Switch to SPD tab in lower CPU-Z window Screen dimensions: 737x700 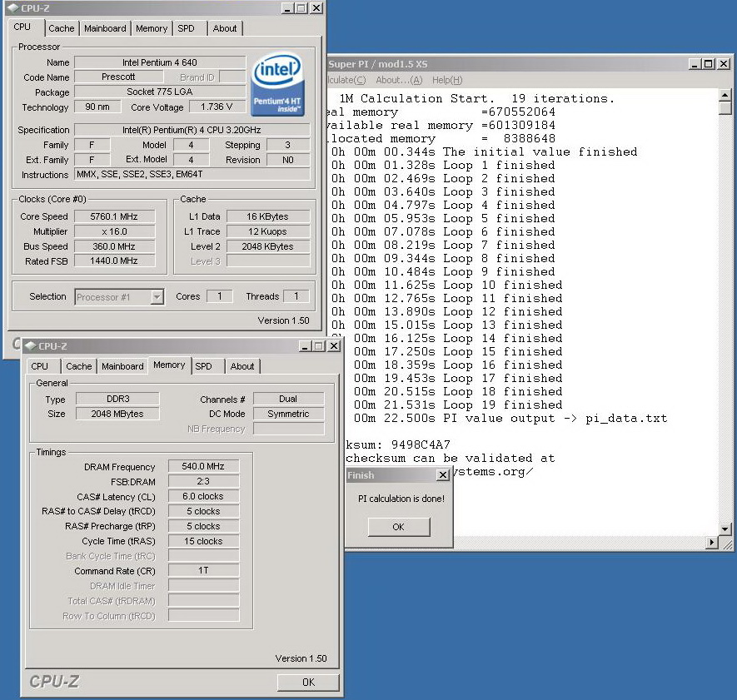pyautogui.click(x=203, y=366)
